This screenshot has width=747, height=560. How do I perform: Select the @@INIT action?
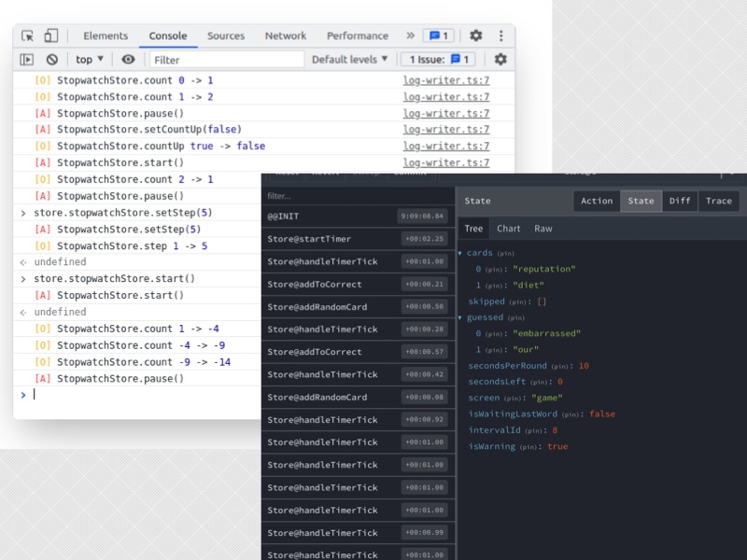358,217
